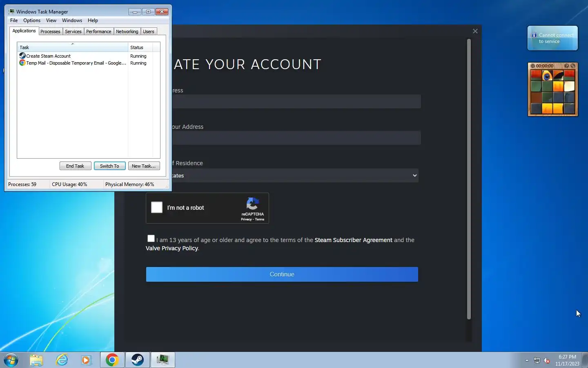Click the Physical Memory: 46% status entry
Viewport: 588px width, 368px height.
click(x=130, y=184)
